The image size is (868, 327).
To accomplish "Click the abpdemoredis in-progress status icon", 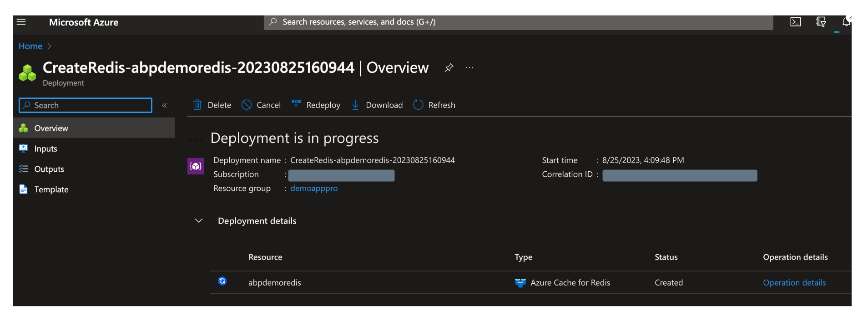I will (x=222, y=281).
